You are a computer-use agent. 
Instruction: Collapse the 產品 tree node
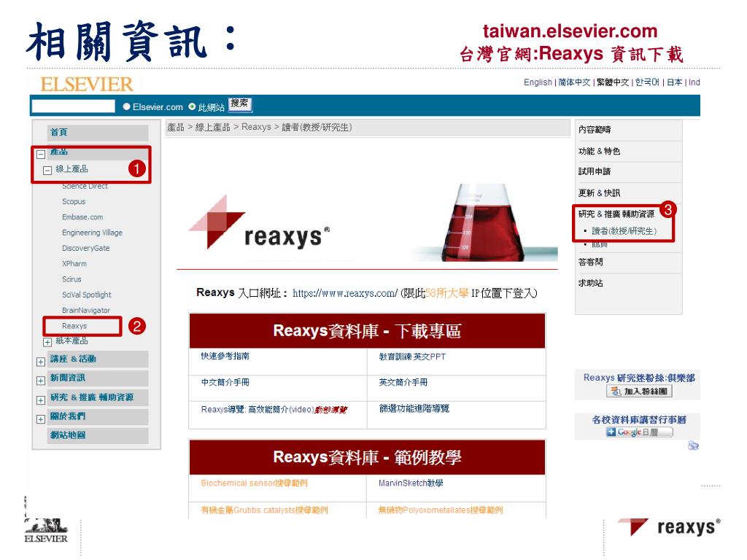coord(41,155)
